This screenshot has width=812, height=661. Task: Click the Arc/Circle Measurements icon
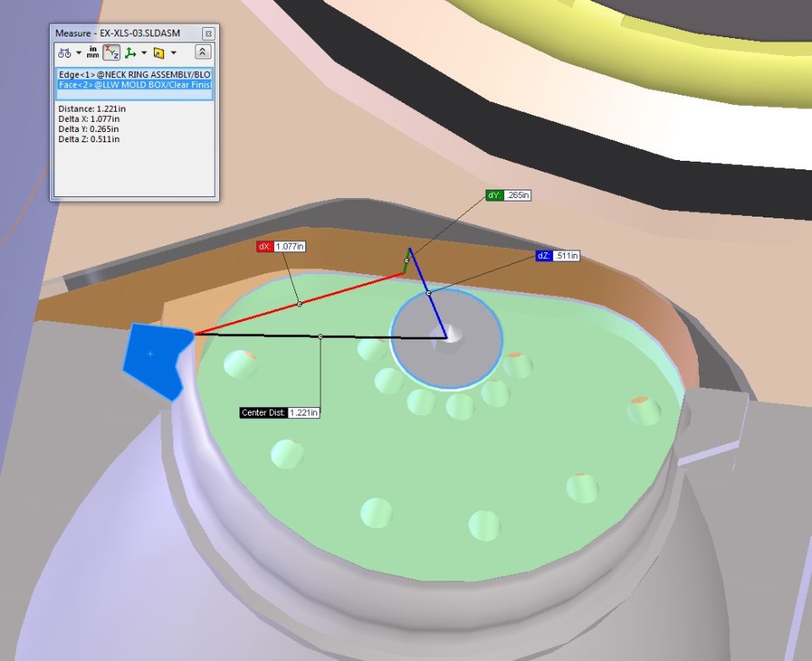pos(65,52)
